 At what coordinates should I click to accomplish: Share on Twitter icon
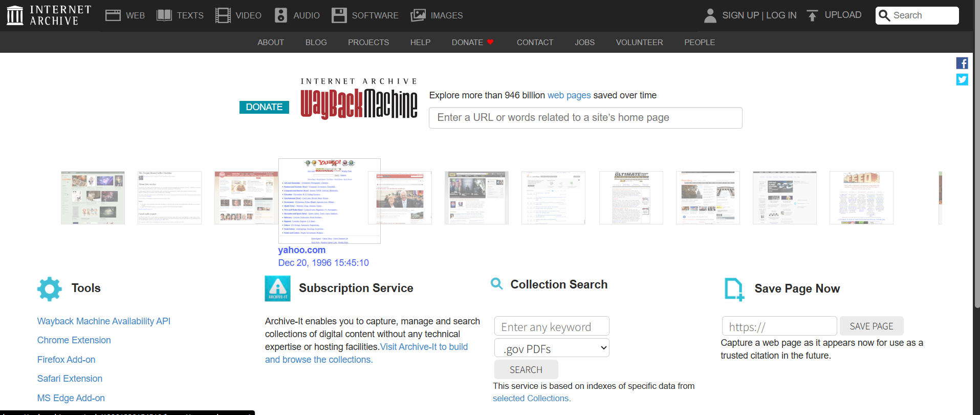point(962,79)
